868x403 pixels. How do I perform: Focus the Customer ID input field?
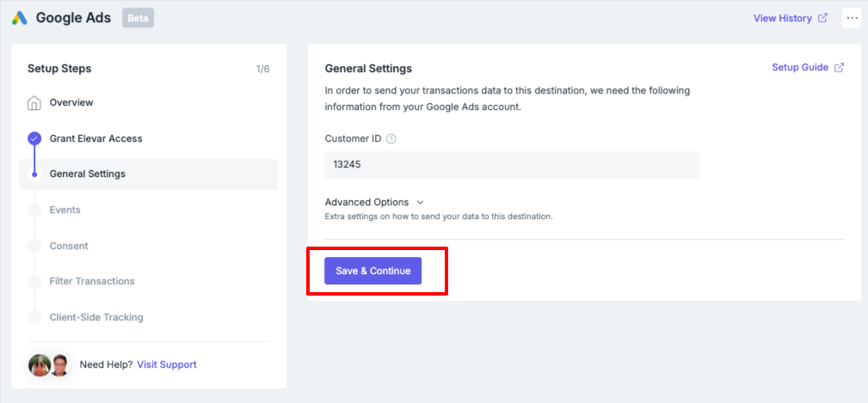[512, 165]
